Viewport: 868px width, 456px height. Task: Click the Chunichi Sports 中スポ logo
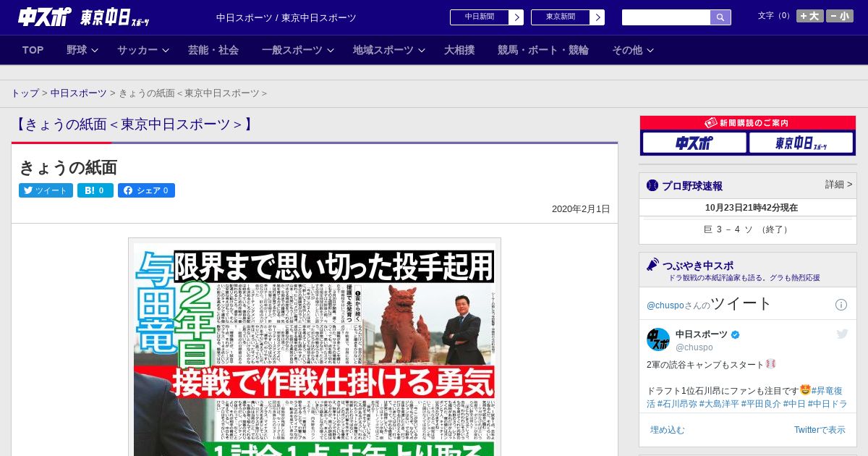(45, 17)
